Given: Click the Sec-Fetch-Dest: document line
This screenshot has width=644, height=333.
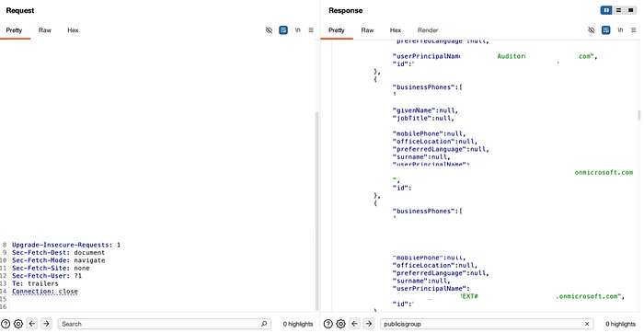Looking at the screenshot, I should 58,253.
